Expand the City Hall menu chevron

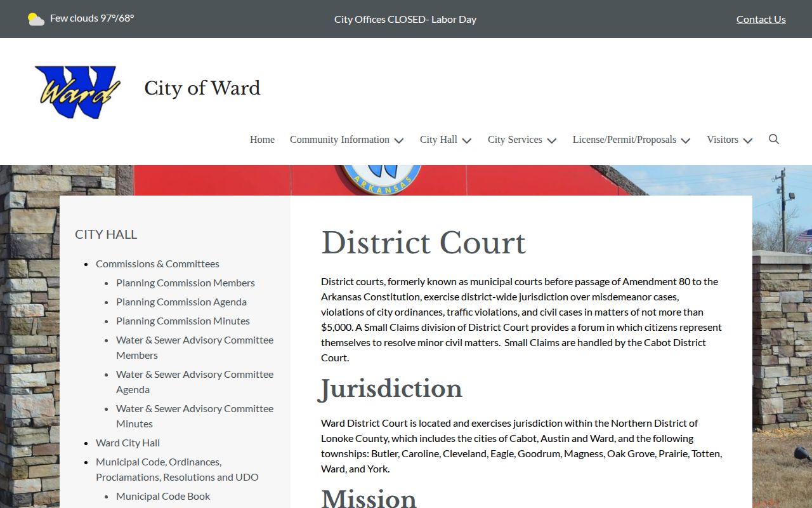pyautogui.click(x=467, y=140)
